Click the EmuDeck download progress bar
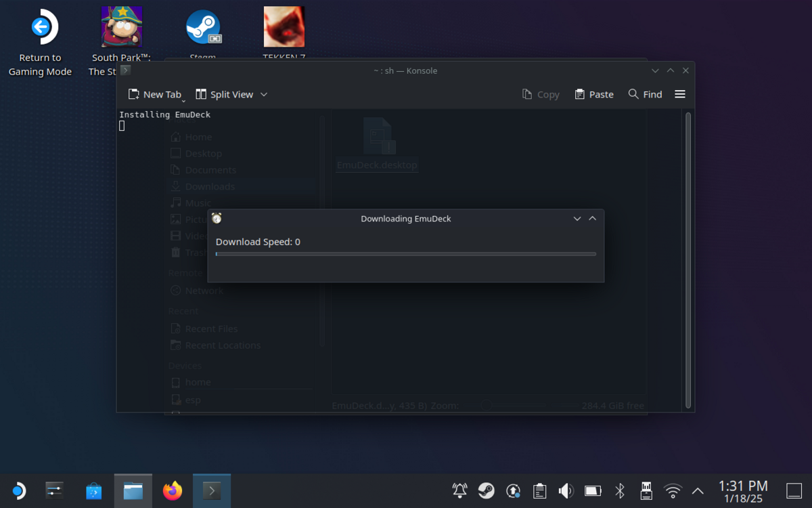The image size is (812, 508). 406,254
